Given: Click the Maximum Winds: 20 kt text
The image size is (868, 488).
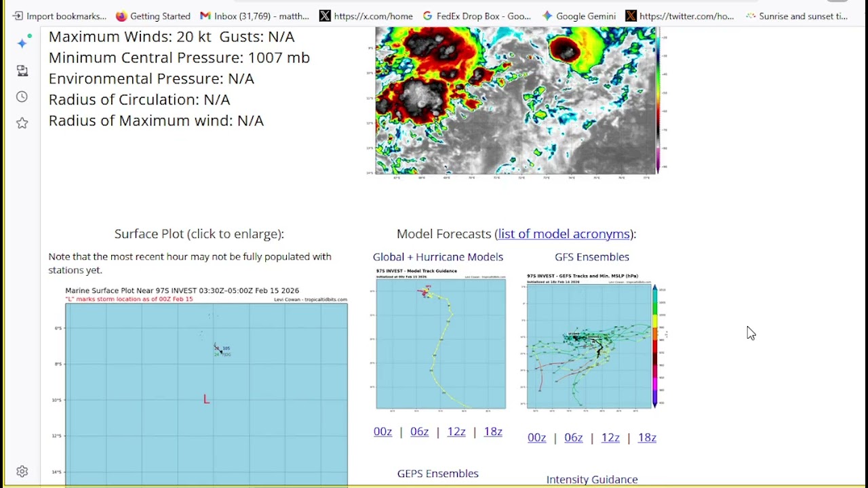Looking at the screenshot, I should point(130,37).
